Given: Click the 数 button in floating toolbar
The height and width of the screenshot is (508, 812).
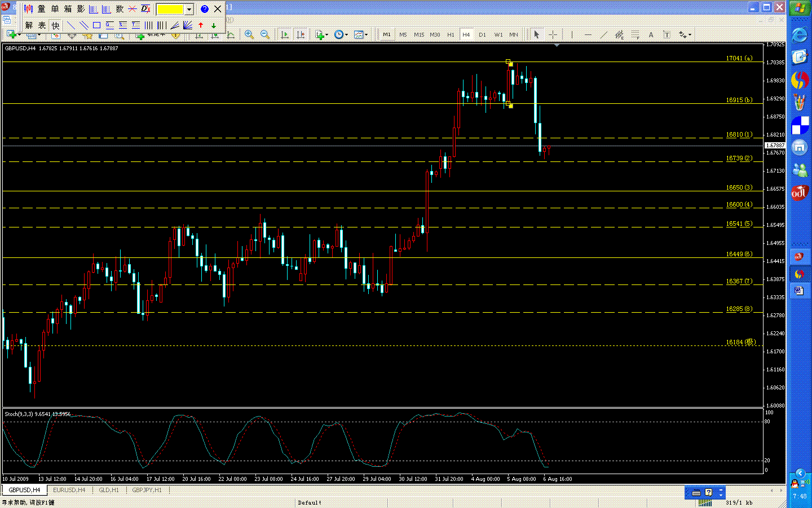Looking at the screenshot, I should pyautogui.click(x=120, y=9).
